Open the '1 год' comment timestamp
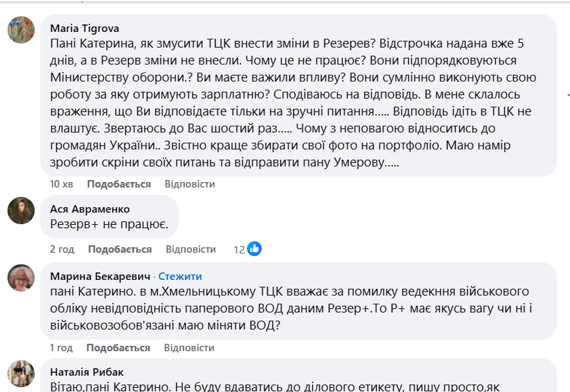Image resolution: width=570 pixels, height=392 pixels. [61, 348]
